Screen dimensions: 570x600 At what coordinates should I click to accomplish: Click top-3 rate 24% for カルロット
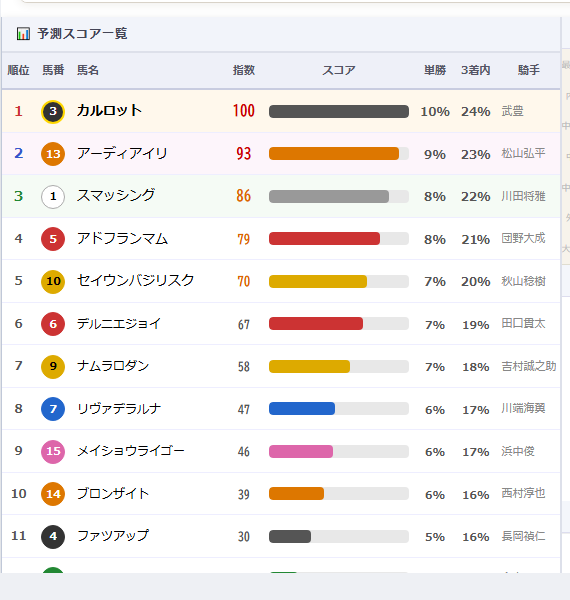[x=476, y=112]
